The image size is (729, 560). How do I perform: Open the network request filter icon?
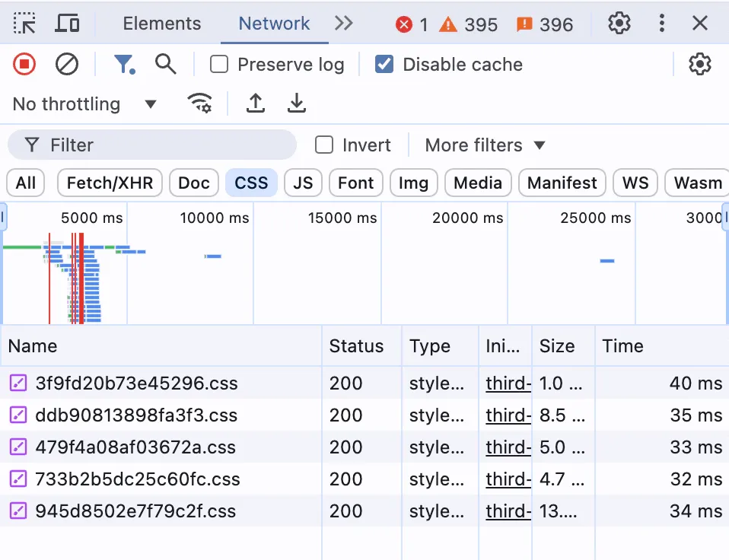(x=124, y=64)
